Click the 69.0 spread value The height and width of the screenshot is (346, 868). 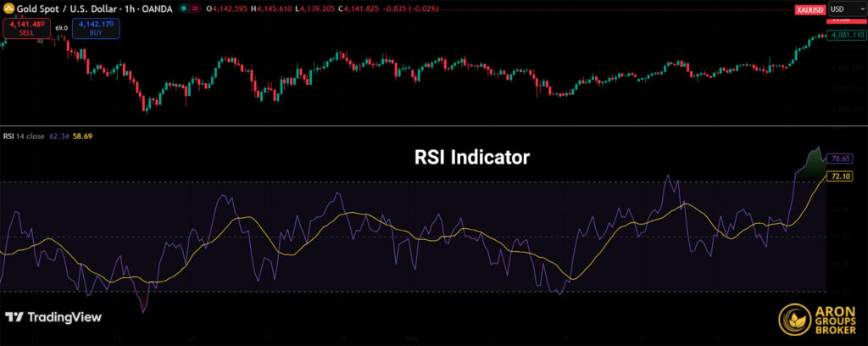coord(61,28)
